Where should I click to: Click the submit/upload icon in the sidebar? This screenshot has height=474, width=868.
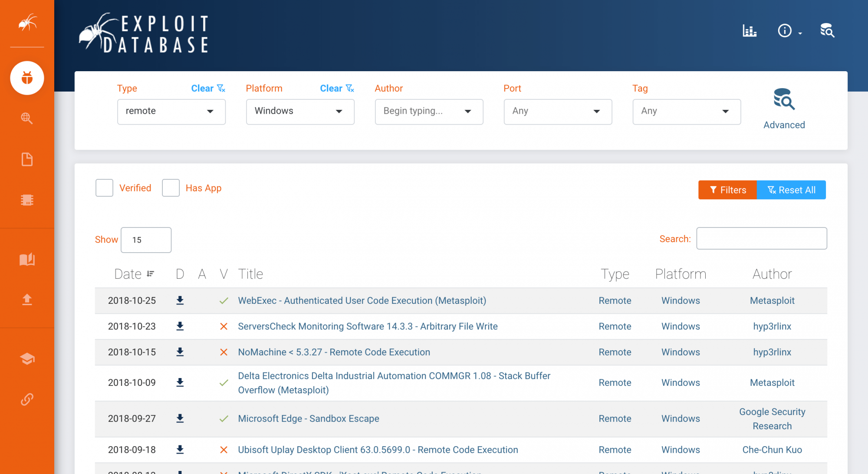tap(27, 300)
